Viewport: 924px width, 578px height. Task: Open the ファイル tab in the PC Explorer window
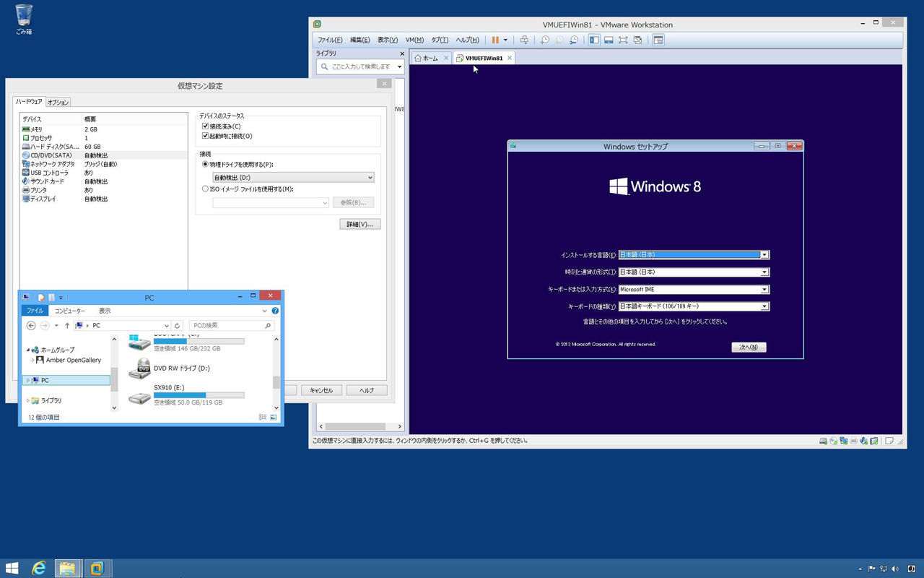[35, 311]
